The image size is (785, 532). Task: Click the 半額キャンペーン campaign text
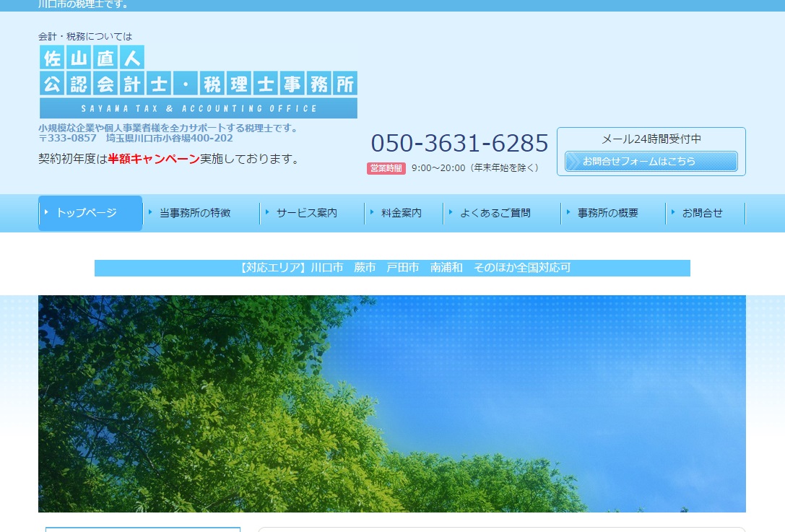pyautogui.click(x=154, y=159)
